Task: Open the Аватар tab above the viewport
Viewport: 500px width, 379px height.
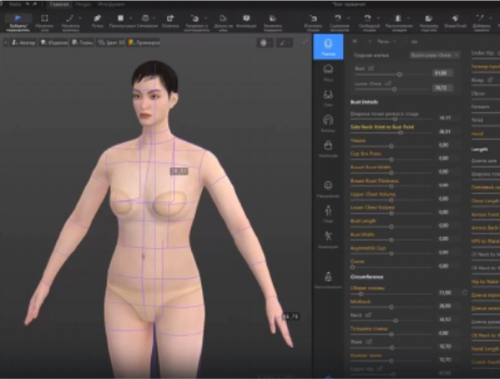Action: point(24,43)
